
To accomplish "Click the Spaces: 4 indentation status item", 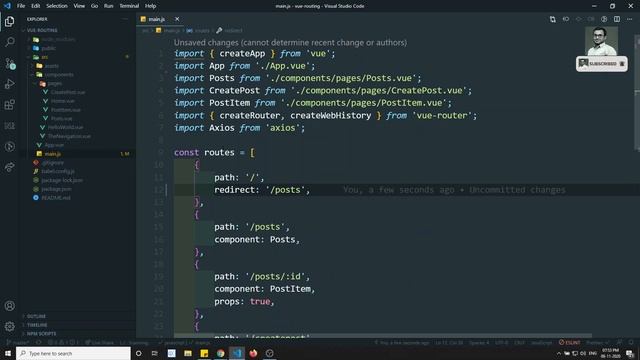I will (479, 342).
